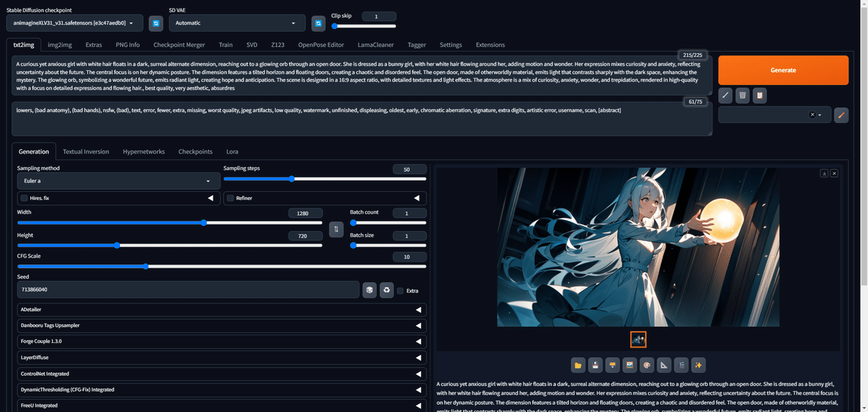Open the Checkpoint Merger tab

tap(179, 45)
